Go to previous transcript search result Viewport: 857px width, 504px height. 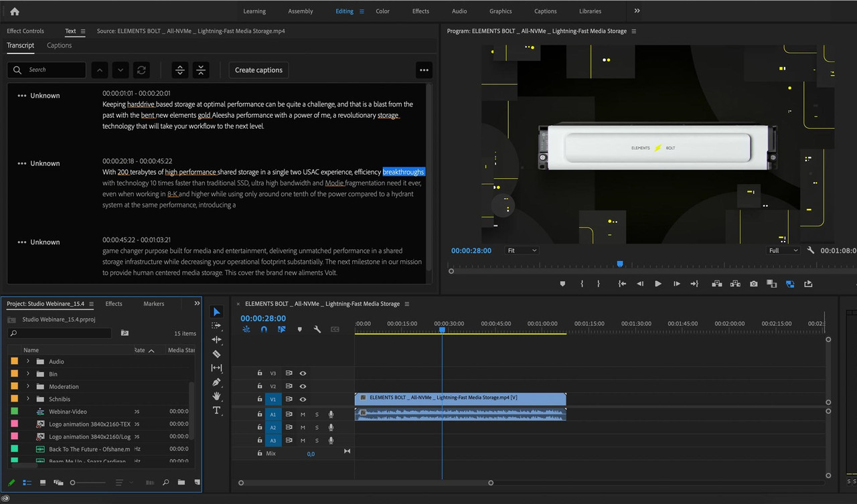tap(99, 70)
